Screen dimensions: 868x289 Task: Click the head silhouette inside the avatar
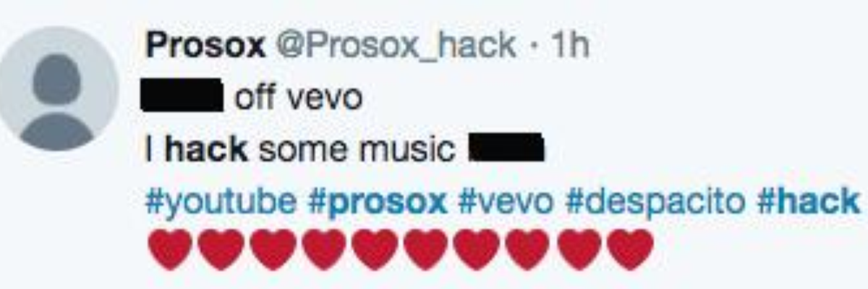pos(56,78)
